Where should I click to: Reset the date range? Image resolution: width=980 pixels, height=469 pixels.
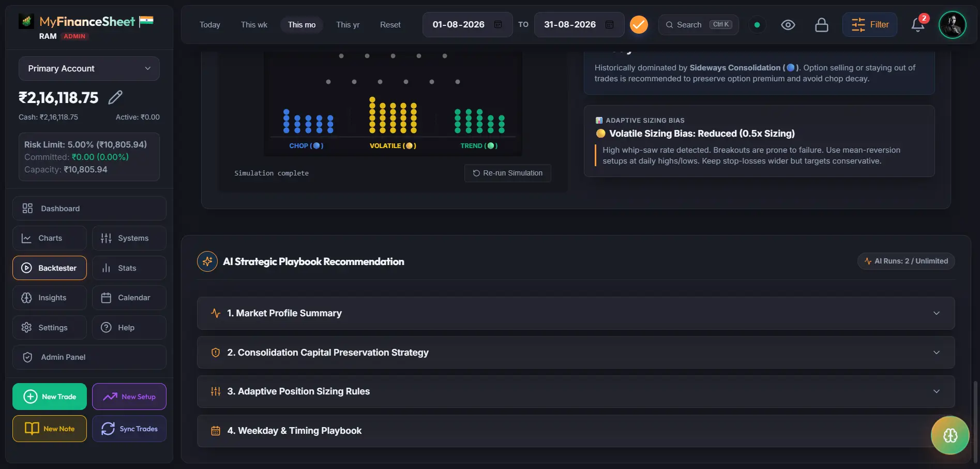pyautogui.click(x=390, y=25)
